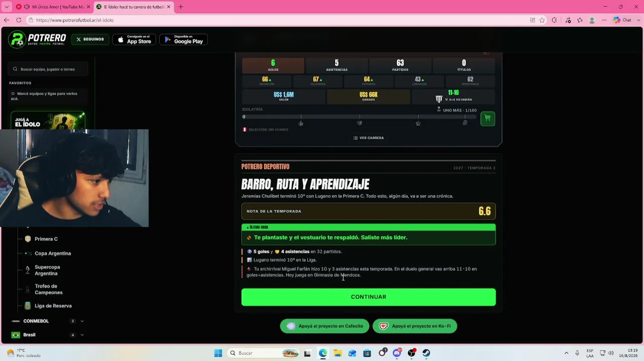
Task: Open the X Seguinos follow button
Action: 90,39
